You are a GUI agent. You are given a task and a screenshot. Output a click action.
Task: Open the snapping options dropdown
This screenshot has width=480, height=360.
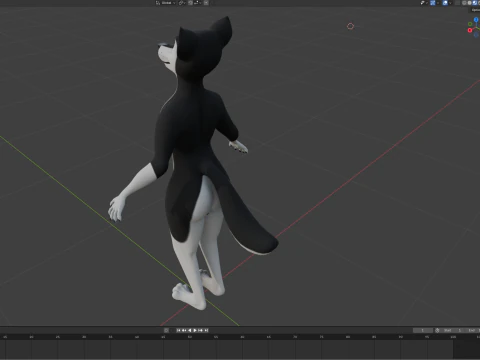click(198, 3)
